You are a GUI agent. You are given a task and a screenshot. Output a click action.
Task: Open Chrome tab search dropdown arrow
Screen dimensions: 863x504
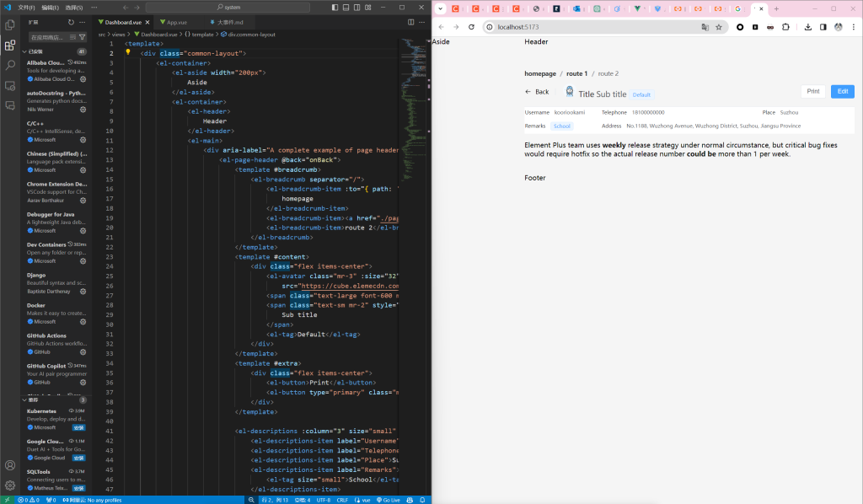[440, 9]
